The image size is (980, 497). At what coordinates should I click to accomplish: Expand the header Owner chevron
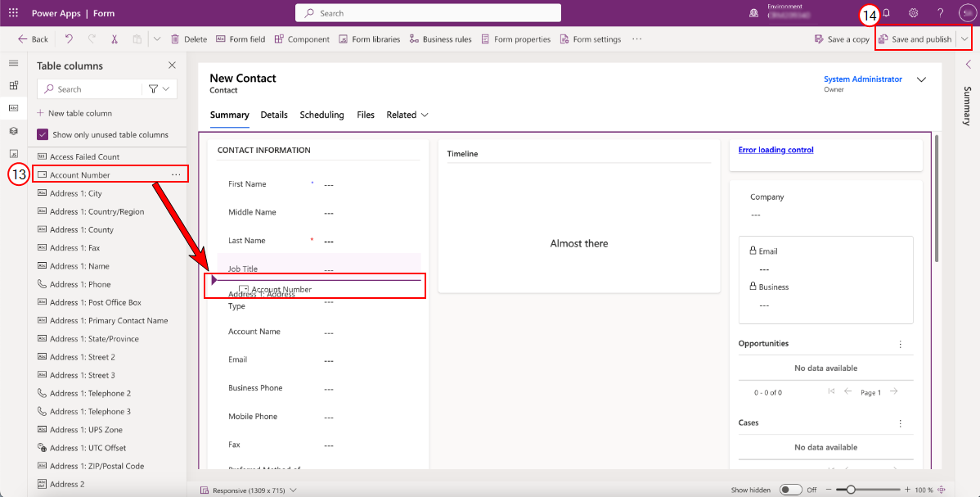point(920,79)
